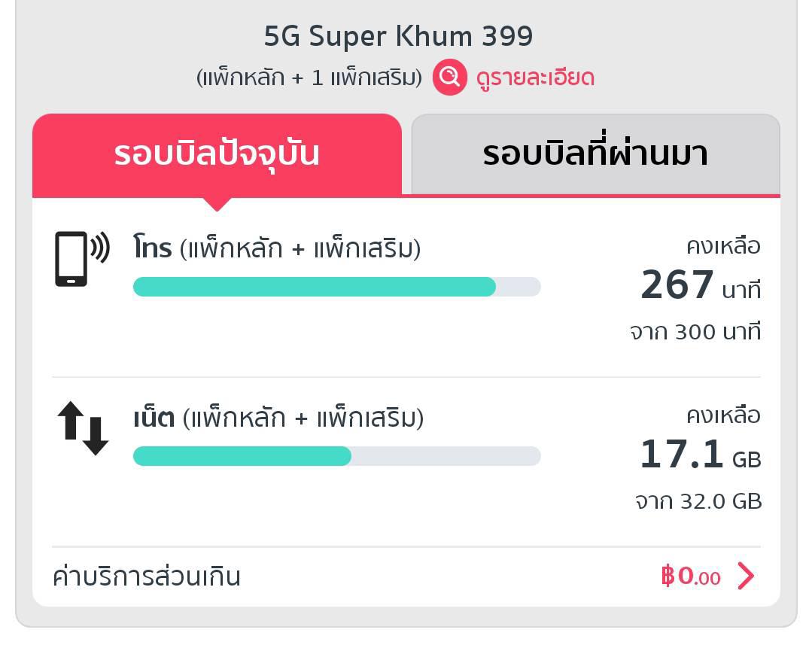Tap the phone call usage icon
The width and height of the screenshot is (812, 645).
81,259
